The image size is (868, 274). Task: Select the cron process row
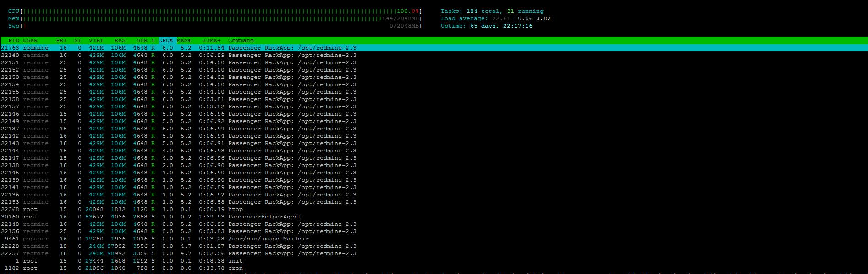pyautogui.click(x=434, y=268)
